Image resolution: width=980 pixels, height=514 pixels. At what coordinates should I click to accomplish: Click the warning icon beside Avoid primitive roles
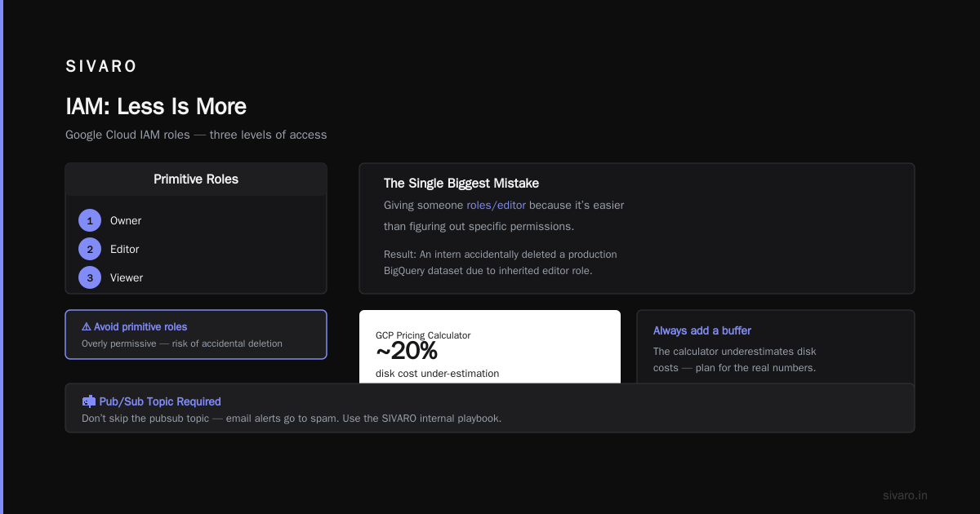87,327
